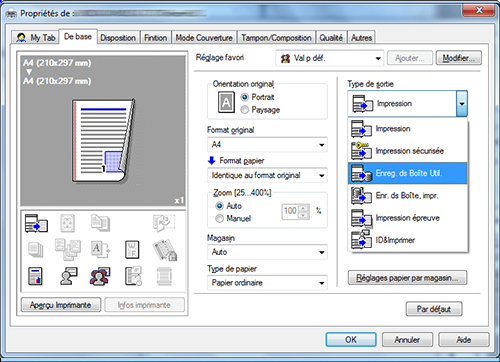
Task: Open the Type de papier dropdown
Action: click(x=267, y=283)
